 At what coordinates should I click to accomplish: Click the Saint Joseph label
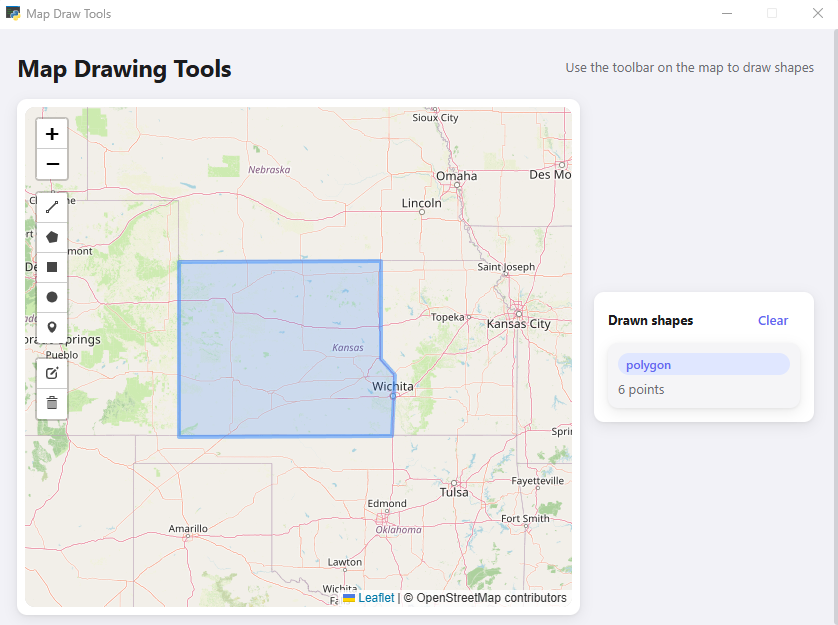click(x=506, y=266)
